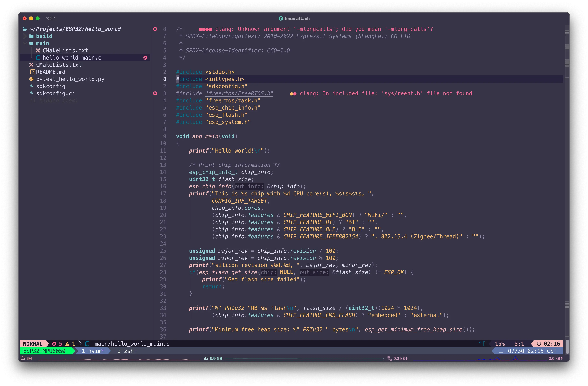Click the memory icon beside 9.9 GB
The height and width of the screenshot is (386, 588).
click(206, 358)
